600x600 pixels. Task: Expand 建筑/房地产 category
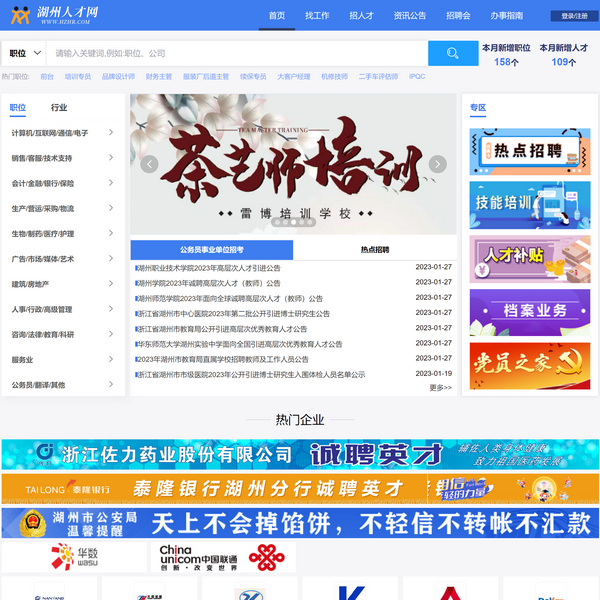point(62,284)
